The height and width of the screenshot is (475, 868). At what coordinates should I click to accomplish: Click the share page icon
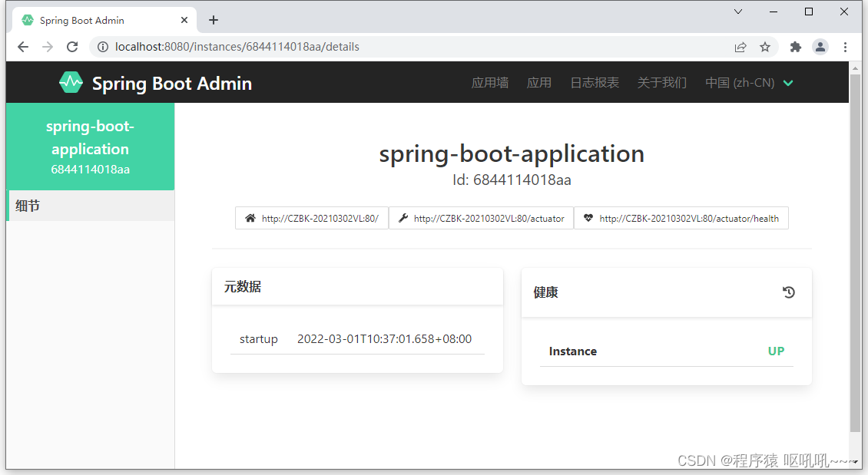(740, 47)
